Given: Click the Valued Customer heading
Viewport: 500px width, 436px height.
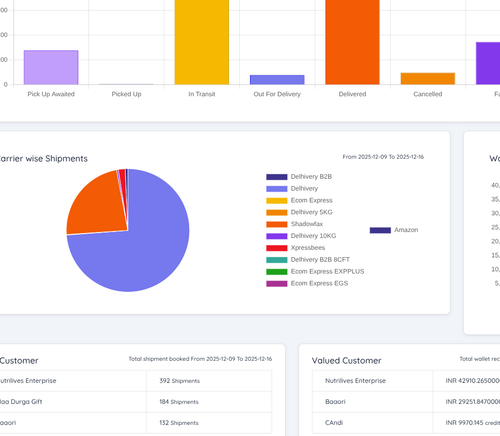Looking at the screenshot, I should point(347,361).
